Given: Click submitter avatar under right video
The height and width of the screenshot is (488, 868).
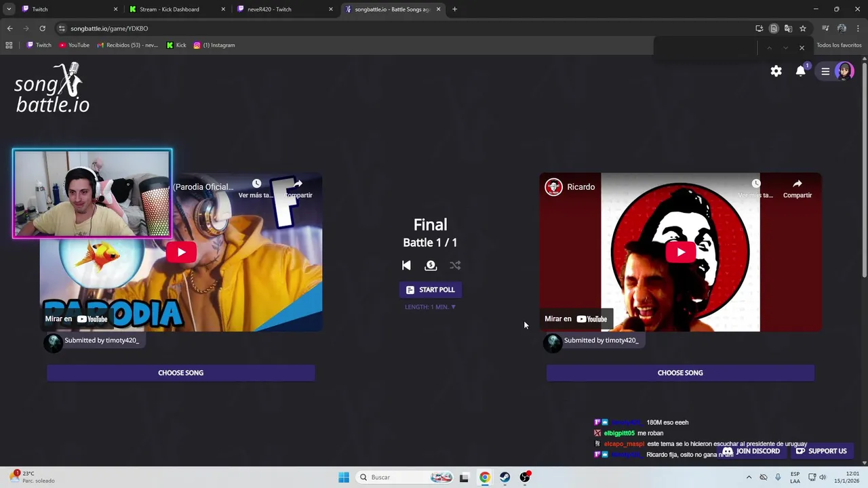Looking at the screenshot, I should (x=553, y=343).
